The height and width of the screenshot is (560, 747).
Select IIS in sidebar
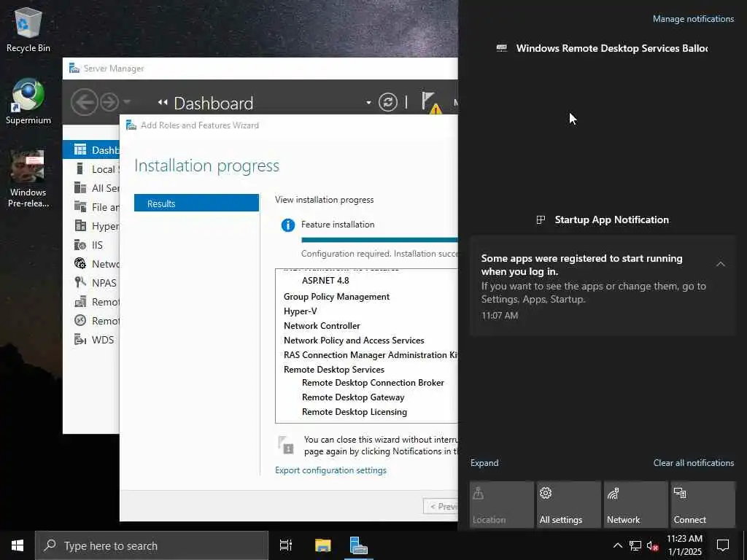pos(91,245)
